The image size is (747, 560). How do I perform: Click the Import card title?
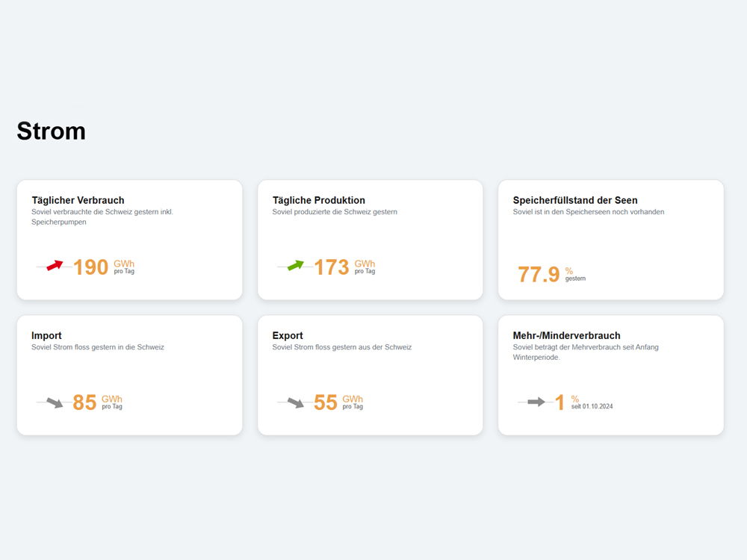coord(46,335)
